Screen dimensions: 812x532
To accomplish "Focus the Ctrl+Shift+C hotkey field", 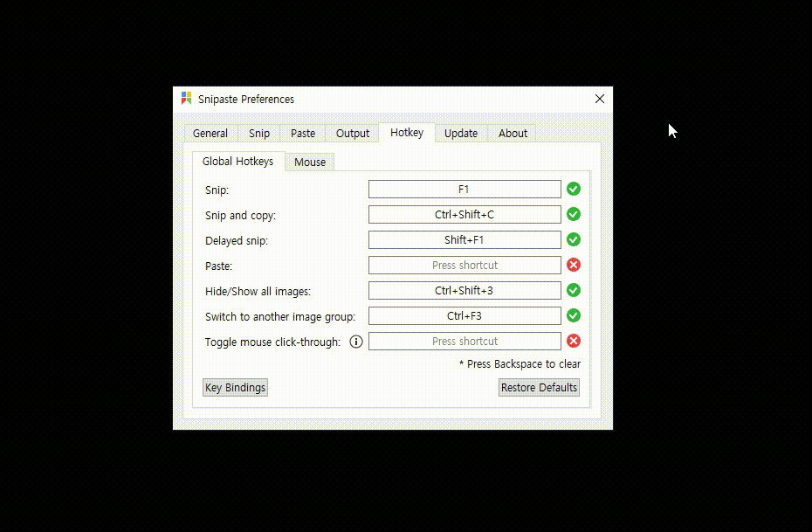I will click(x=464, y=214).
